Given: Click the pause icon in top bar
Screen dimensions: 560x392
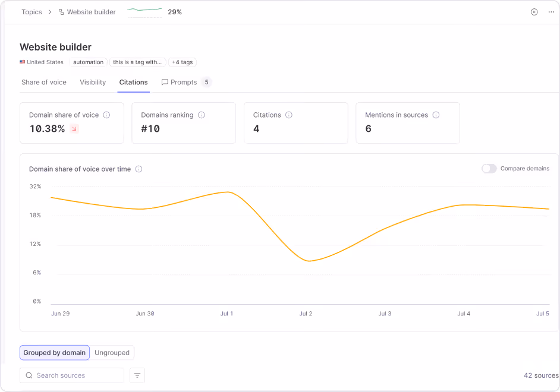Looking at the screenshot, I should tap(534, 12).
